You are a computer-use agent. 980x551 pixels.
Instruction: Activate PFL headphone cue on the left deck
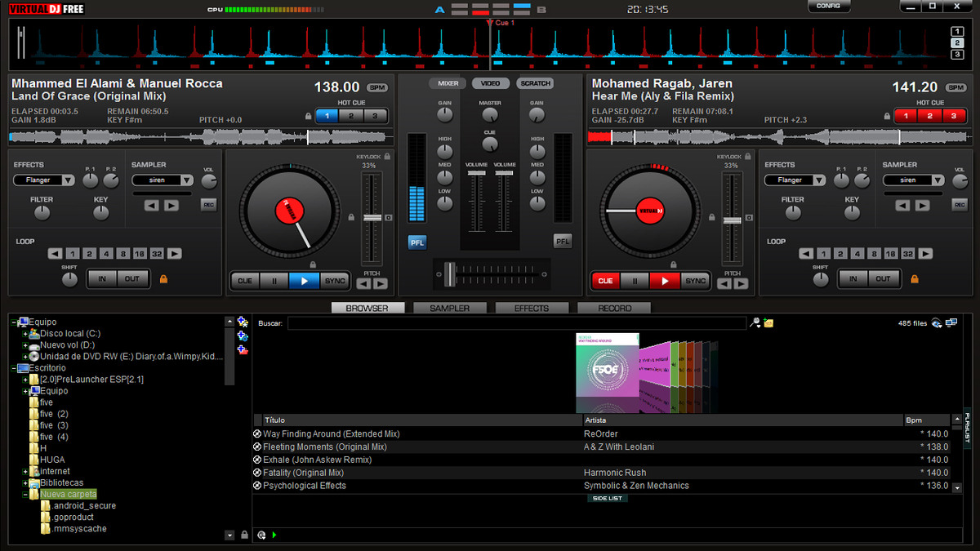pyautogui.click(x=416, y=241)
